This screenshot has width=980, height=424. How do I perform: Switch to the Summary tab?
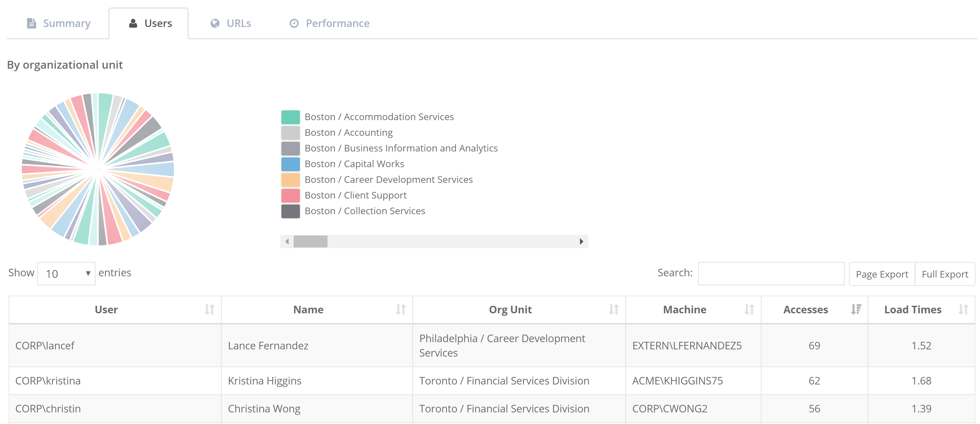tap(59, 24)
